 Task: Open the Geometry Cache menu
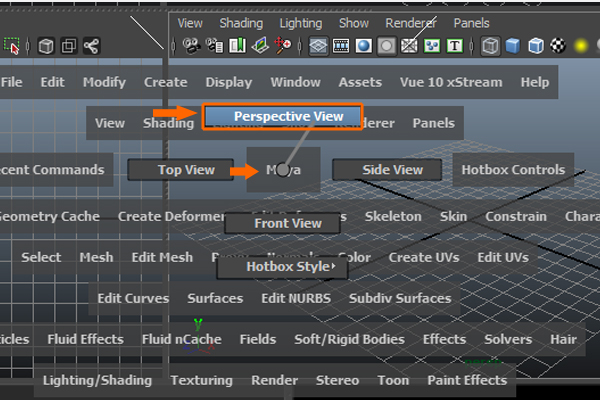pos(50,216)
